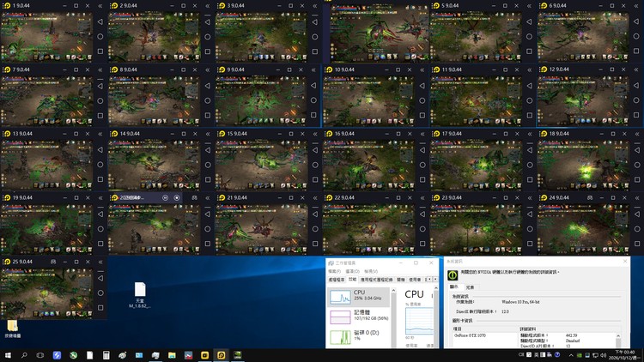Collapse the sidebar chevron of emulator window 8
Image resolution: width=644 pixels, height=362 pixels.
click(208, 69)
